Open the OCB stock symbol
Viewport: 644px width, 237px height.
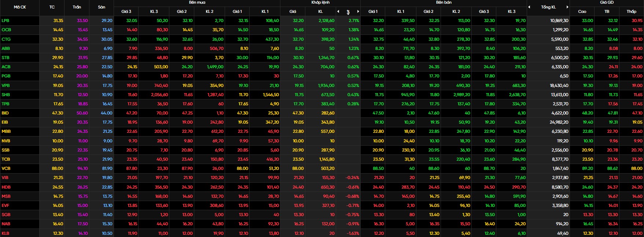[6, 30]
